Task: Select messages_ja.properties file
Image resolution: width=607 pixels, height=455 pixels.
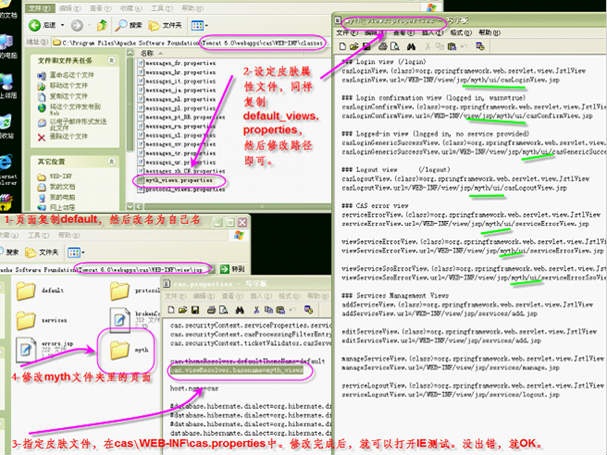Action: (177, 90)
